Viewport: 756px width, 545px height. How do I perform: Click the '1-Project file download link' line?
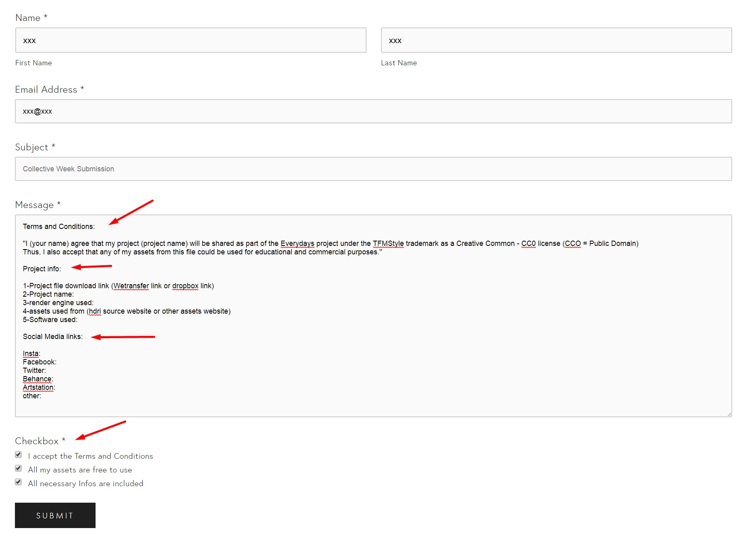tap(119, 286)
